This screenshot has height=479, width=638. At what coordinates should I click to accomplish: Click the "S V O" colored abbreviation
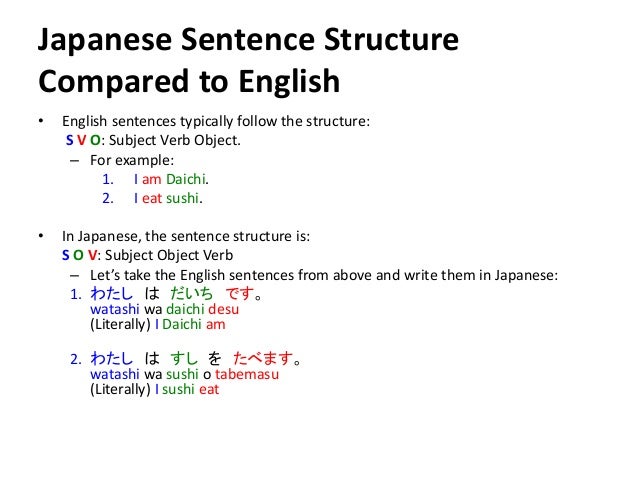tap(83, 141)
